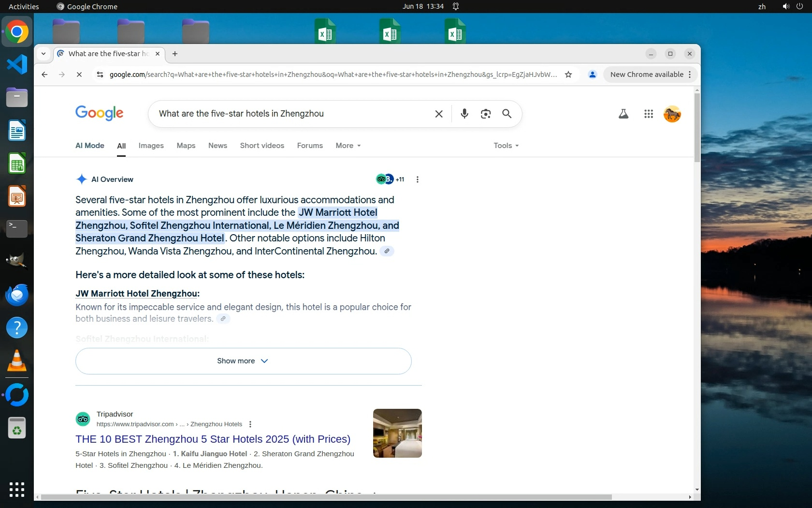This screenshot has width=812, height=508.
Task: Bookmark this page with the star
Action: coord(568,75)
